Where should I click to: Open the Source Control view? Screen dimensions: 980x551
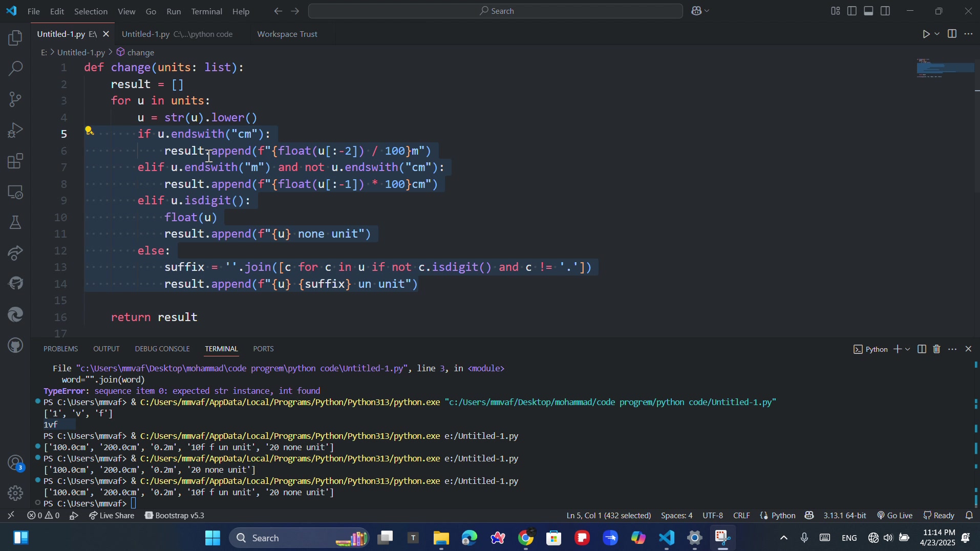pos(16,99)
